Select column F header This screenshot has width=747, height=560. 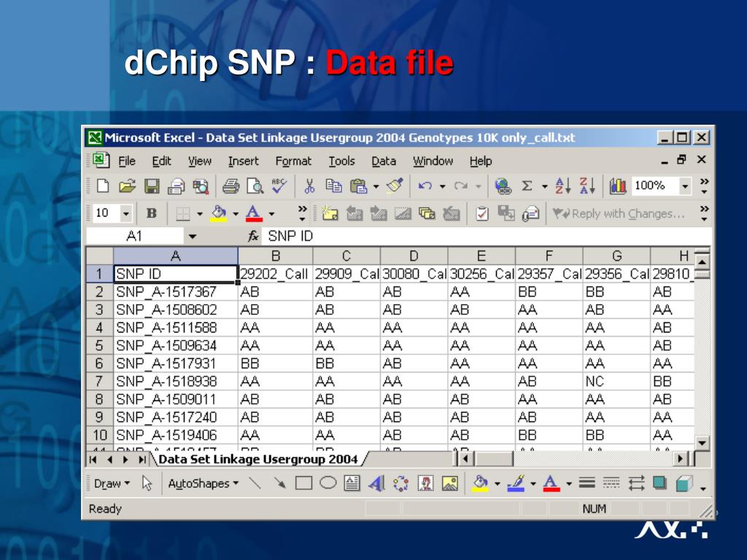(x=549, y=256)
